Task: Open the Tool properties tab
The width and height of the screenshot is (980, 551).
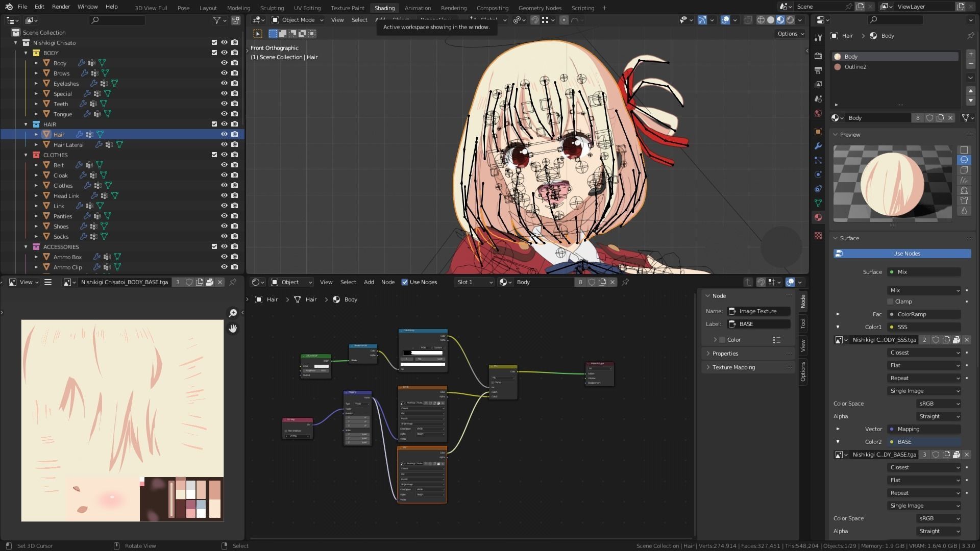Action: tap(818, 37)
